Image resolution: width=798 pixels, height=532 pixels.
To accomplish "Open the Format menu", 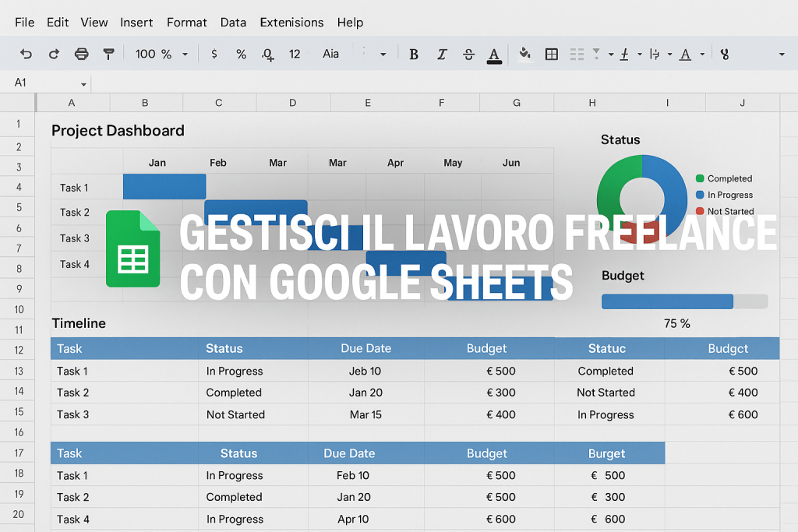I will pos(187,23).
